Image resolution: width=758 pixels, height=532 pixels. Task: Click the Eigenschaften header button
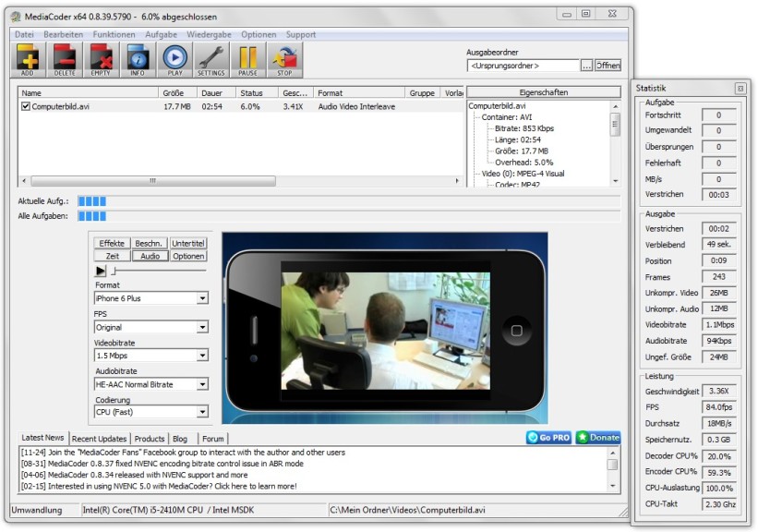[x=544, y=92]
